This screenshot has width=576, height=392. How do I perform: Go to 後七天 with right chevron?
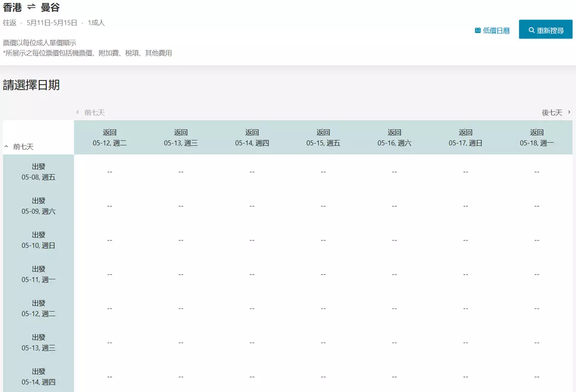[x=556, y=112]
